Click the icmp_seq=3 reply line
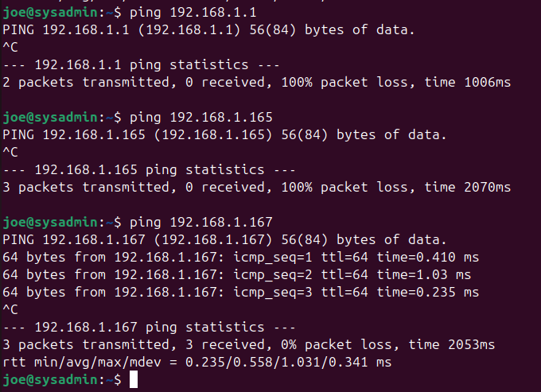The height and width of the screenshot is (392, 541). (241, 293)
